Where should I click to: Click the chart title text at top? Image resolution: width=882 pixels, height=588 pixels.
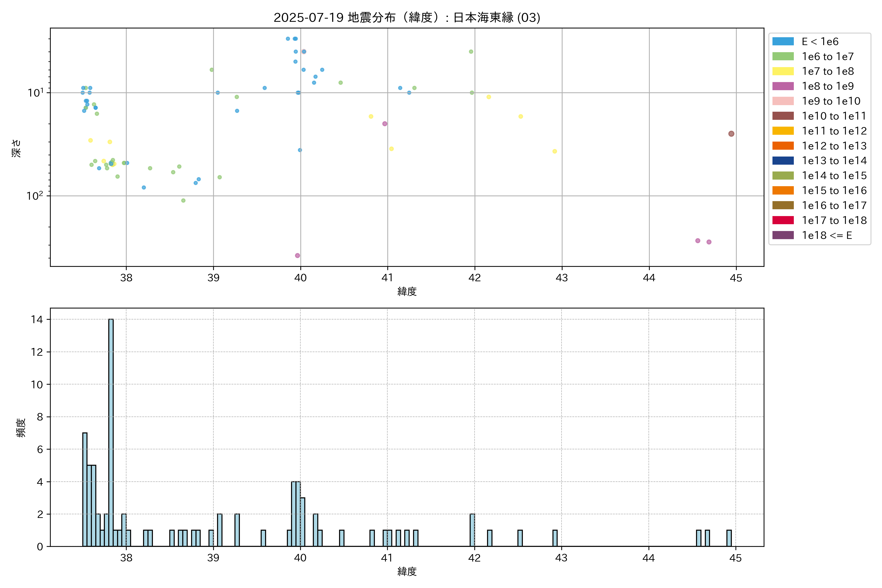[406, 18]
